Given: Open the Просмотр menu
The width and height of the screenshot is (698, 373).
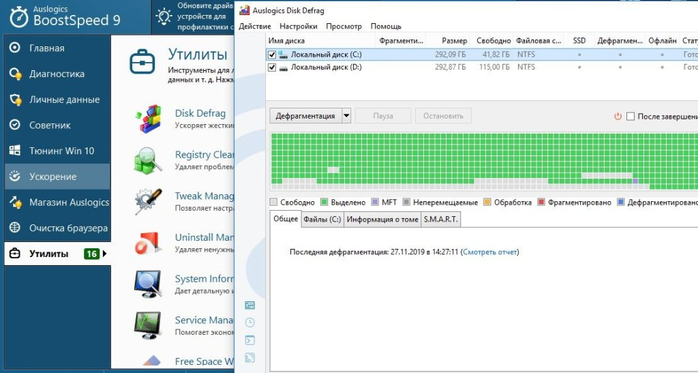Looking at the screenshot, I should pos(344,26).
